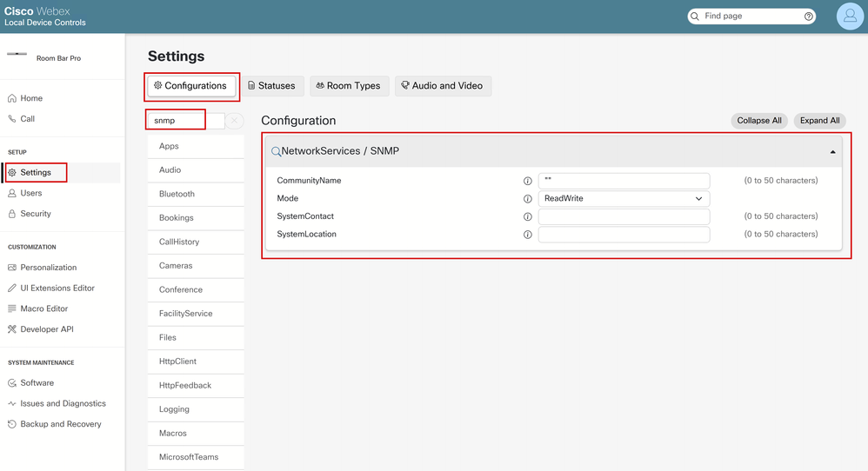Screen dimensions: 868x471
Task: Select MicrosoftTeams in configuration list
Action: (196, 457)
